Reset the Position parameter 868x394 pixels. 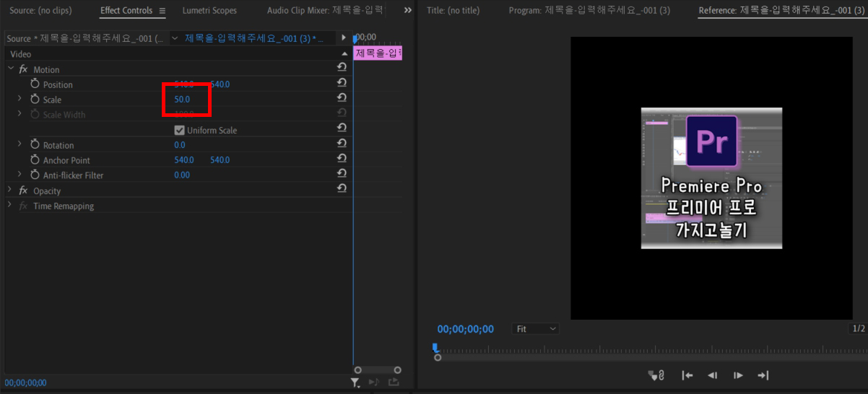click(x=342, y=82)
